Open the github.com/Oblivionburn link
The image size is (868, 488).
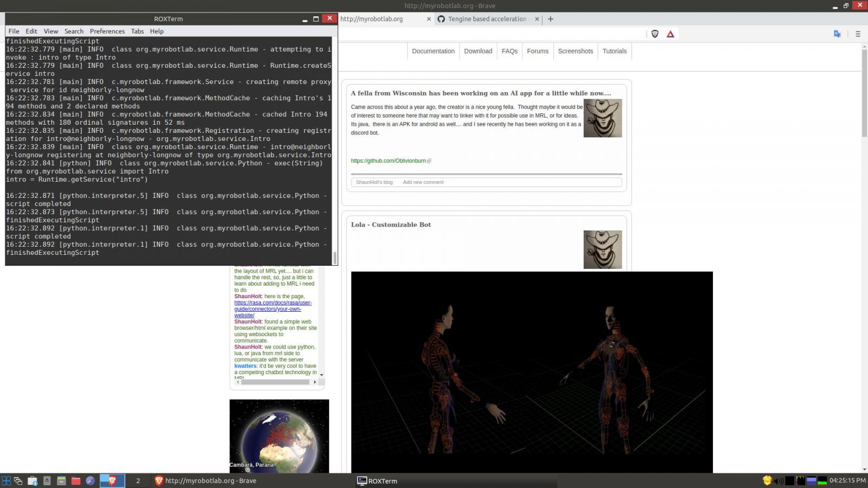(x=388, y=161)
